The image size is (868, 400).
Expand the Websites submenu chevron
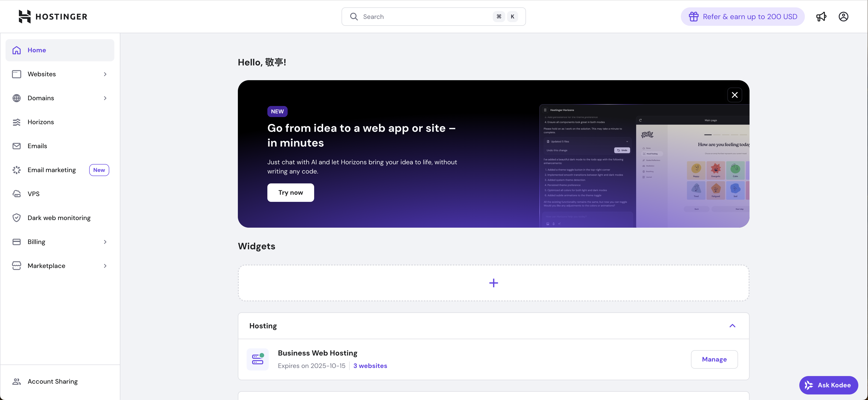click(105, 74)
